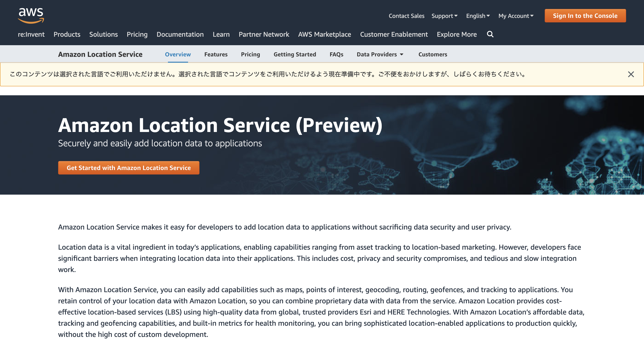This screenshot has width=644, height=353.
Task: Visit AWS Marketplace
Action: coord(324,34)
